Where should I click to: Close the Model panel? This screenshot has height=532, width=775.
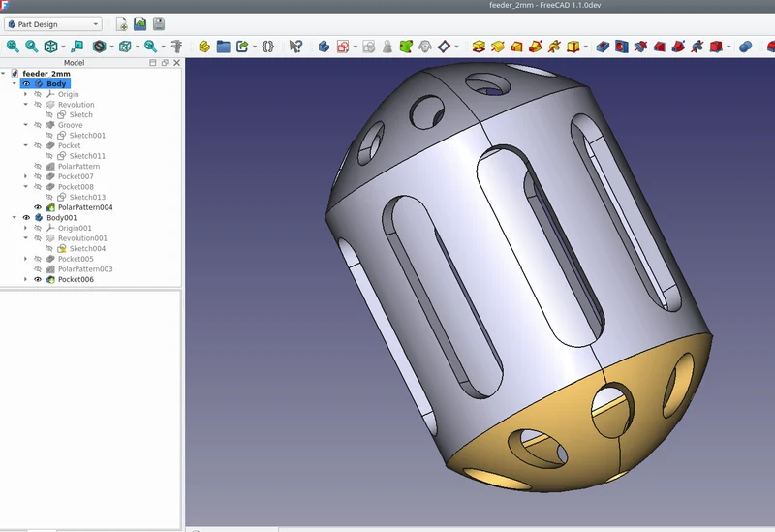pos(176,63)
